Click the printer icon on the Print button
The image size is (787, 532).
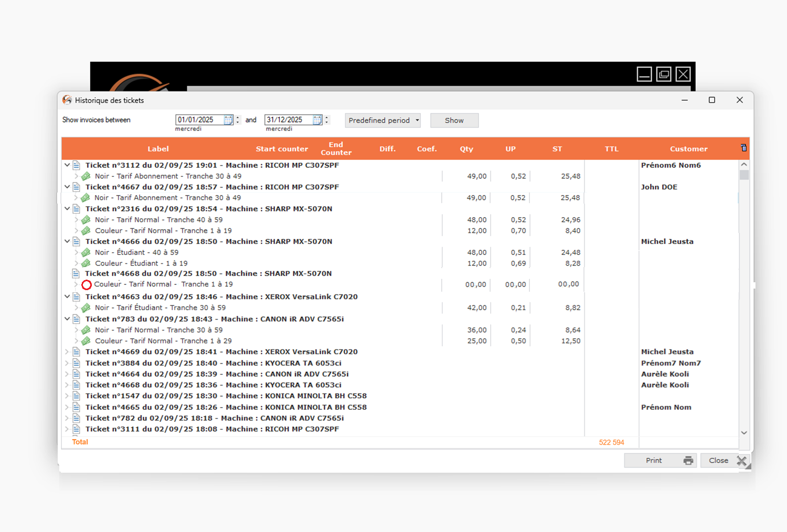click(x=688, y=461)
